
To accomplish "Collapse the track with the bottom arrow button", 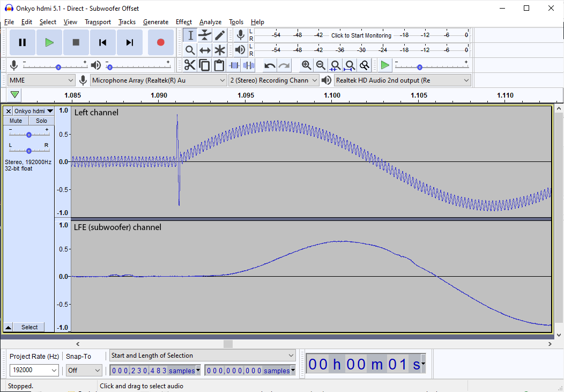I will tap(8, 327).
